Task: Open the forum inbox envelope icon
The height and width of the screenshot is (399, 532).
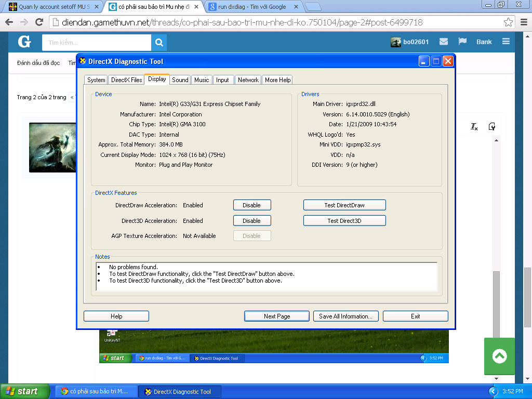Action: tap(444, 42)
